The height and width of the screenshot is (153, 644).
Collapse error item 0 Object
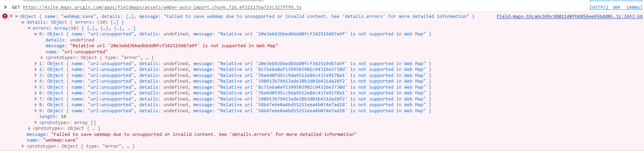coord(35,34)
